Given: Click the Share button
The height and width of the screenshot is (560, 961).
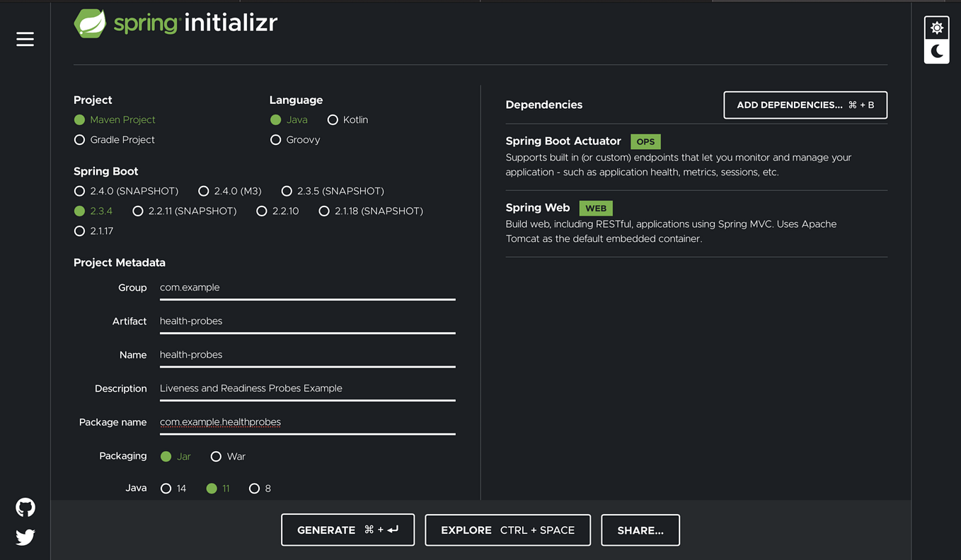Looking at the screenshot, I should [x=640, y=530].
